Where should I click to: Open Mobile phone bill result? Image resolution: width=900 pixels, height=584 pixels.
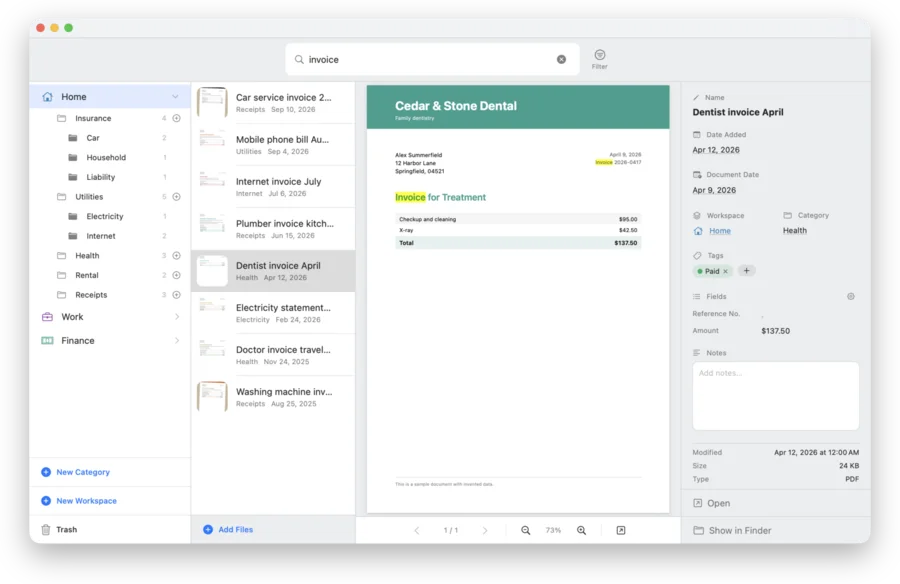(x=273, y=145)
